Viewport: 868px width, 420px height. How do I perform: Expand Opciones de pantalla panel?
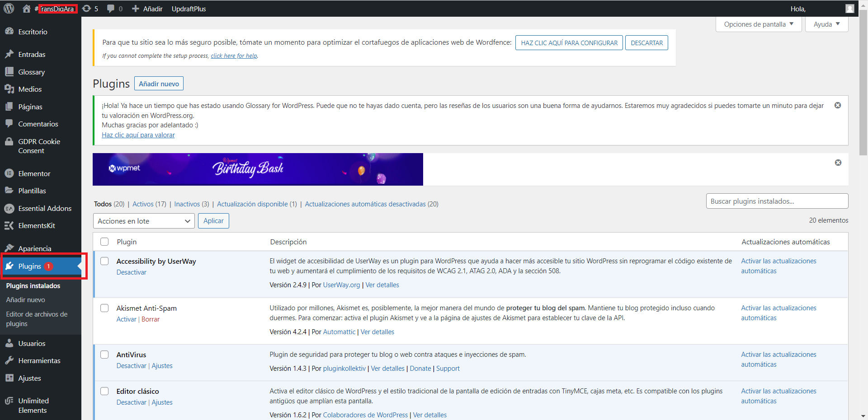(x=759, y=24)
